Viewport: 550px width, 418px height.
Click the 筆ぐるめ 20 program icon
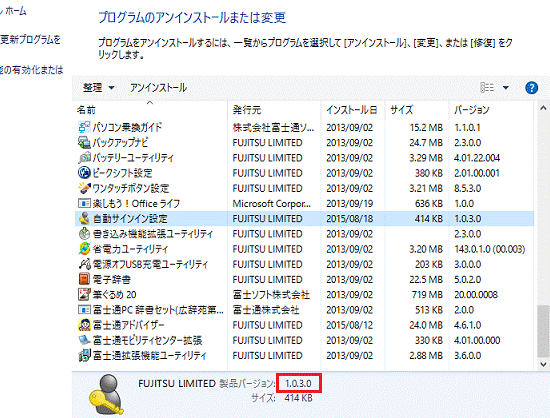pos(84,295)
